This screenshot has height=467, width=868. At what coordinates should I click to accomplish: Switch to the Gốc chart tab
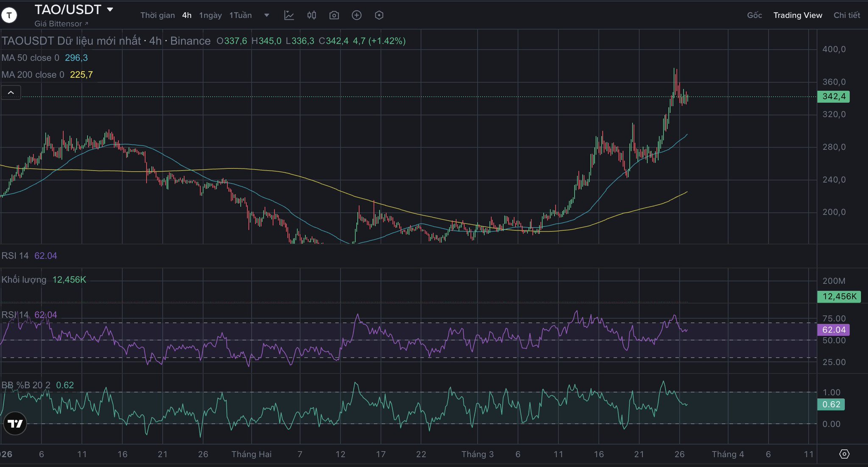pyautogui.click(x=754, y=15)
